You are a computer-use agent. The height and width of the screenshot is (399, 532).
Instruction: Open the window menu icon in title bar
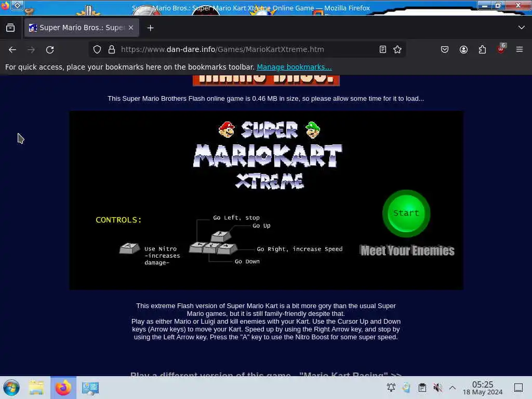pyautogui.click(x=17, y=5)
